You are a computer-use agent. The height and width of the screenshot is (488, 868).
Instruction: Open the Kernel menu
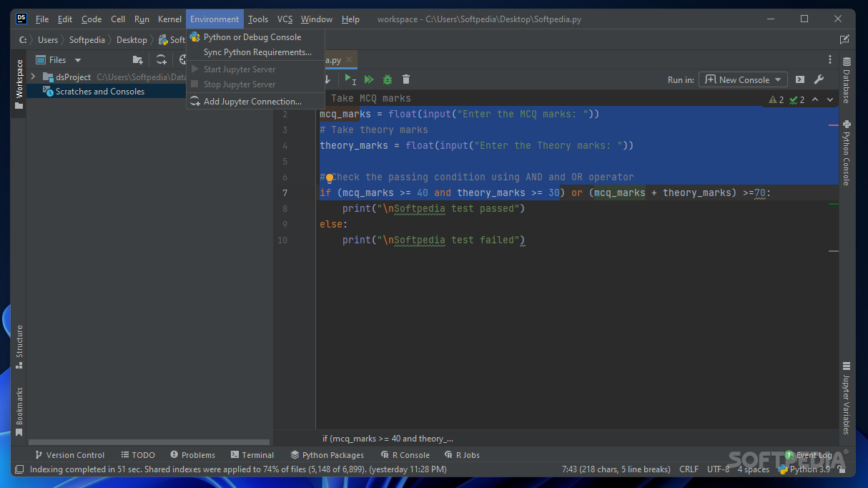[x=169, y=19]
